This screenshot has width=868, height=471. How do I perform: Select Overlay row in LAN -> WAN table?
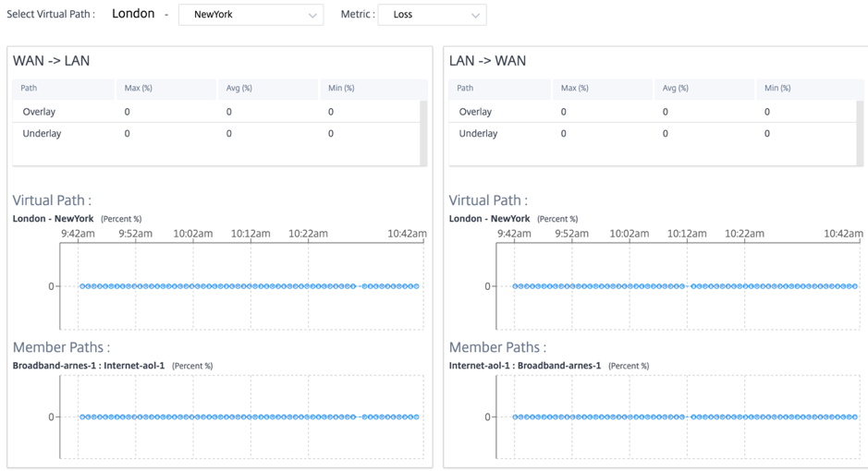(652, 112)
